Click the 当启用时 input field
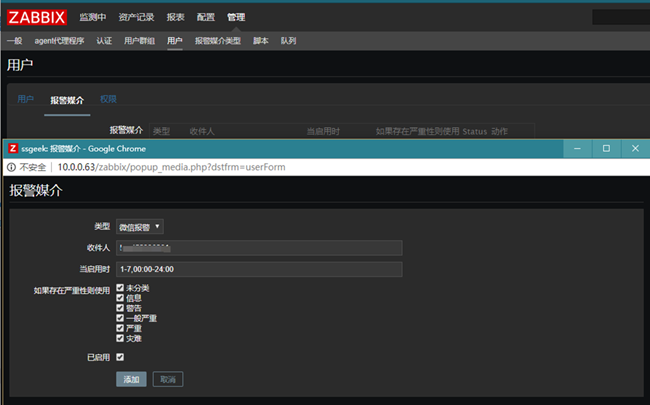The image size is (650, 405). click(x=259, y=269)
